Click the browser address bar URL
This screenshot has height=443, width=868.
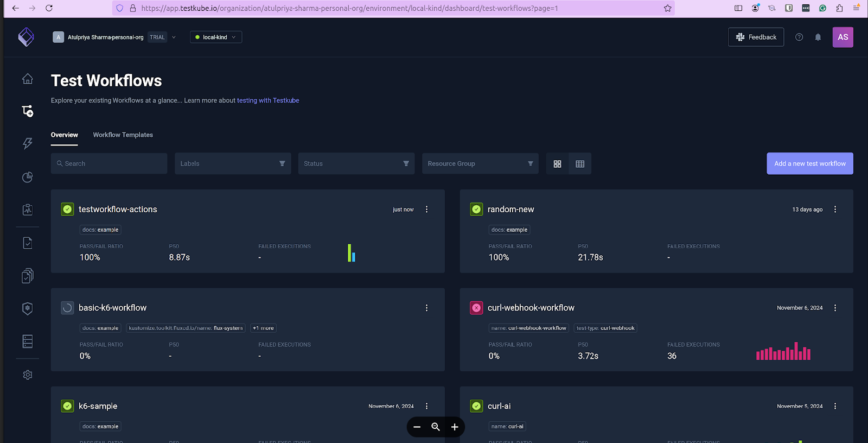349,8
